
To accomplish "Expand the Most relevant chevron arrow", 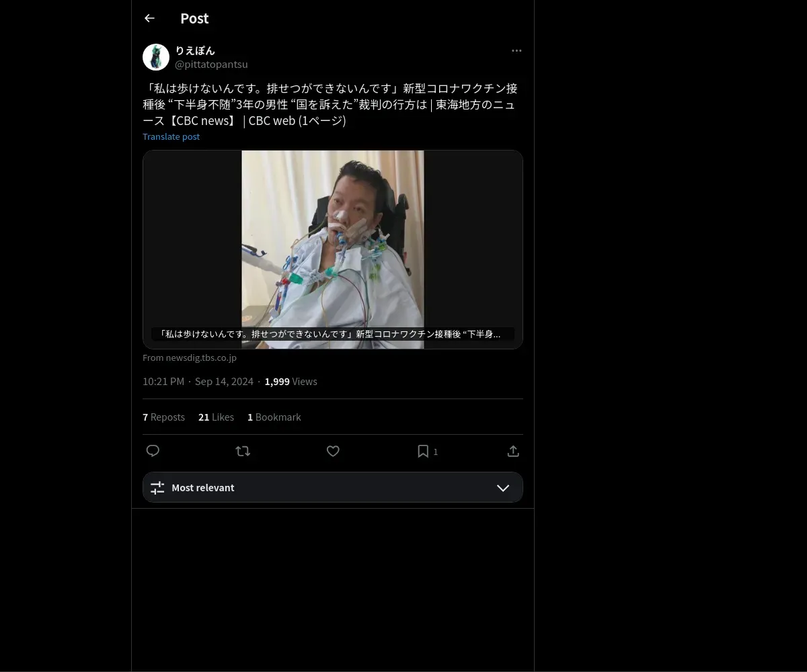I will coord(503,488).
